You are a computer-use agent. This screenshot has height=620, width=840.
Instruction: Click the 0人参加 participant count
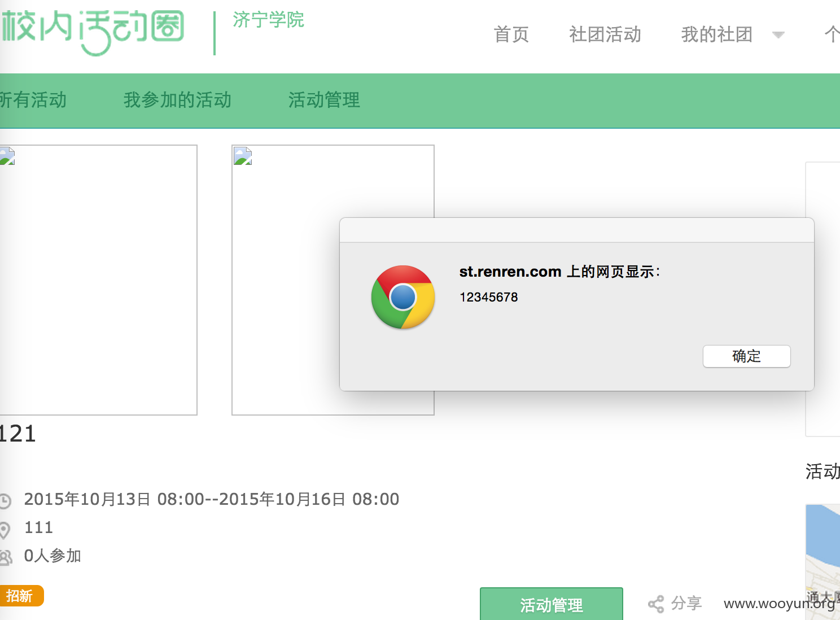click(53, 556)
